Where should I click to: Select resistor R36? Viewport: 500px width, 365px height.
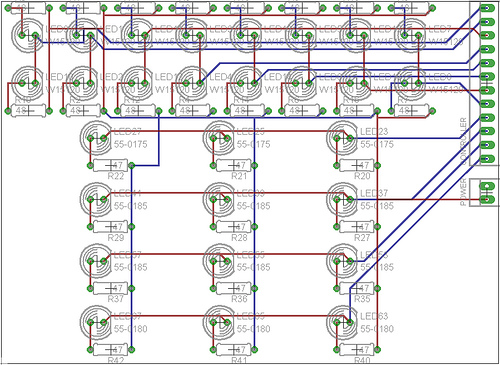tap(234, 288)
